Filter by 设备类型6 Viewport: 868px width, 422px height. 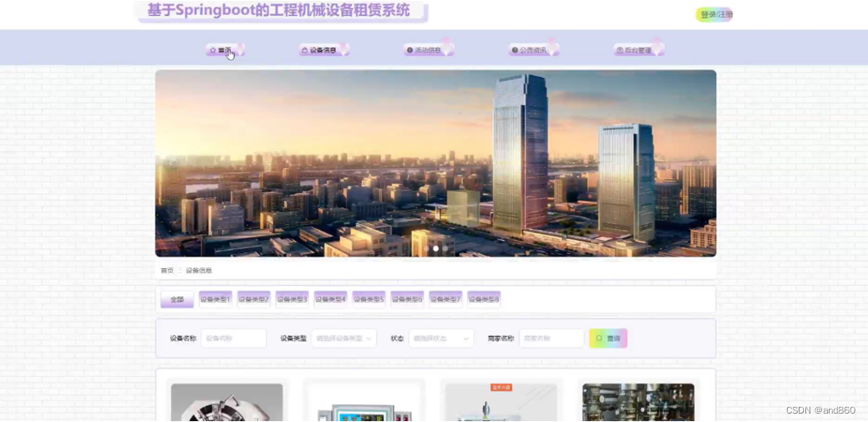(x=407, y=300)
